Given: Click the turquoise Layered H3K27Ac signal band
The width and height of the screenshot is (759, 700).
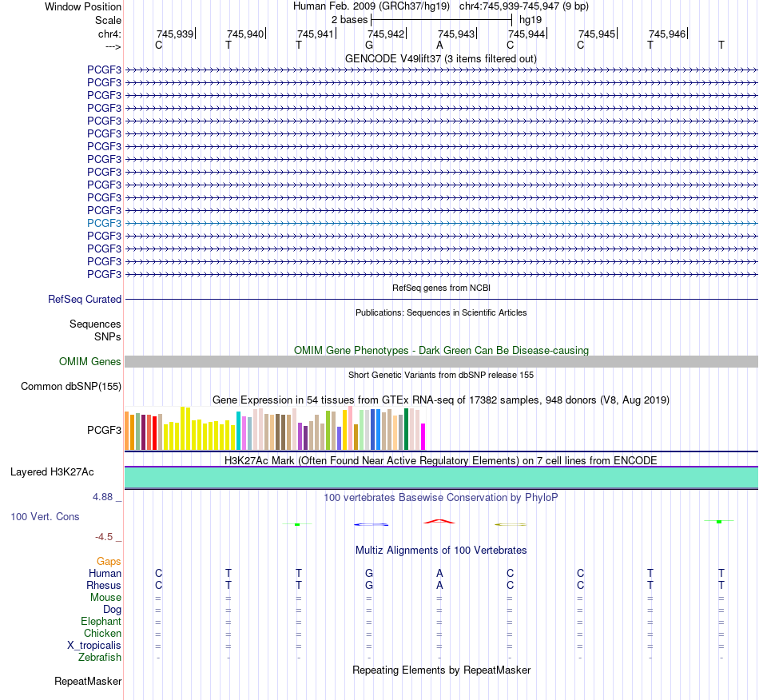Looking at the screenshot, I should [441, 478].
